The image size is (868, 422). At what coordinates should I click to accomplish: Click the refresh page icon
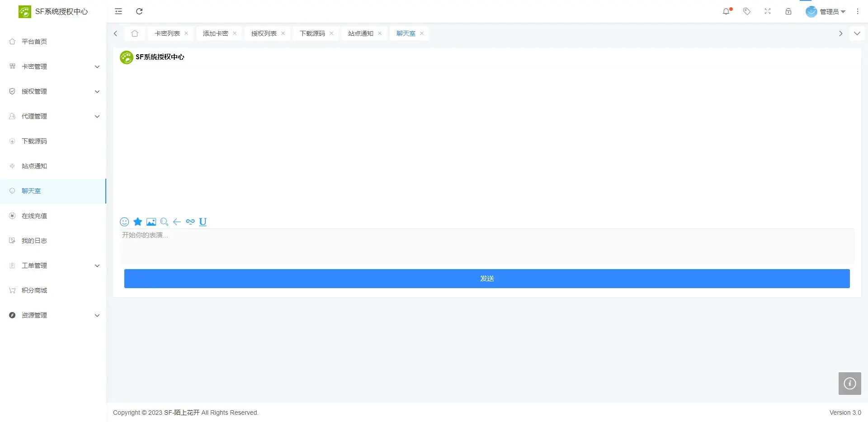139,11
